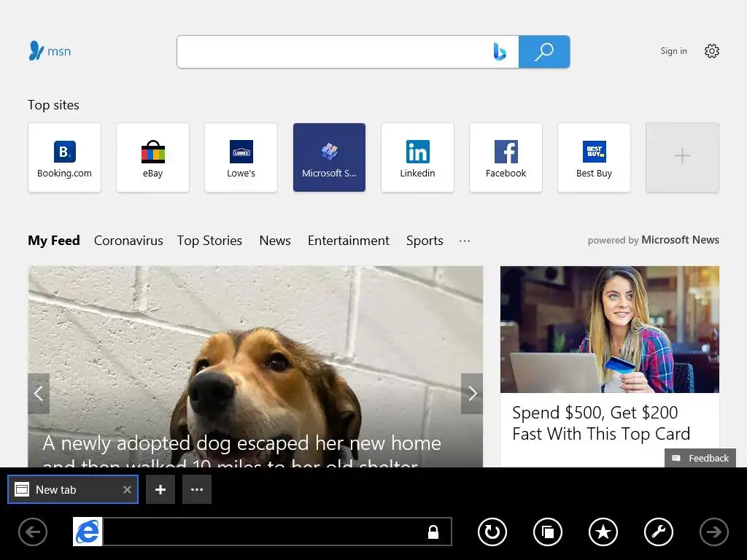This screenshot has width=747, height=560.
Task: Go back with the back arrow button
Action: coord(33,532)
